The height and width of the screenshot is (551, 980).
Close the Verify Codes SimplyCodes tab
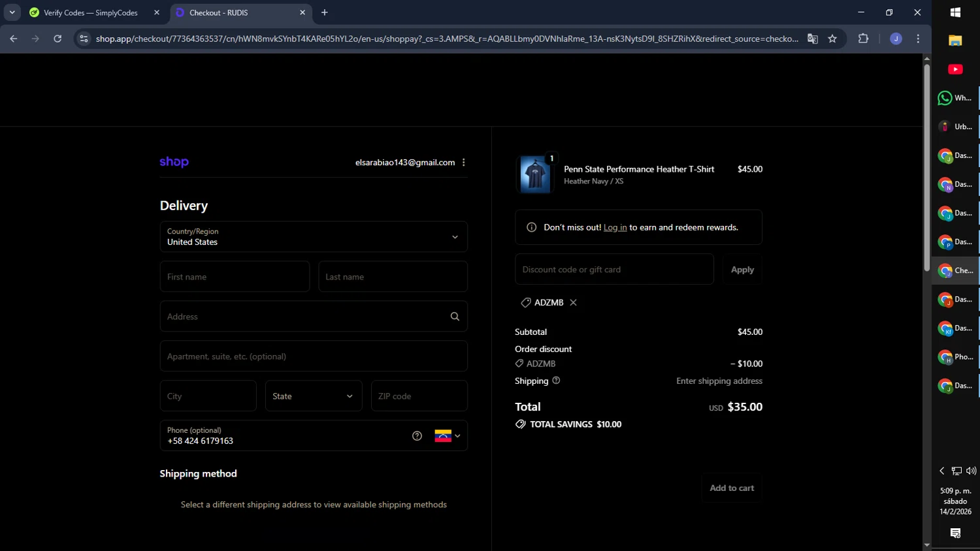[x=157, y=12]
